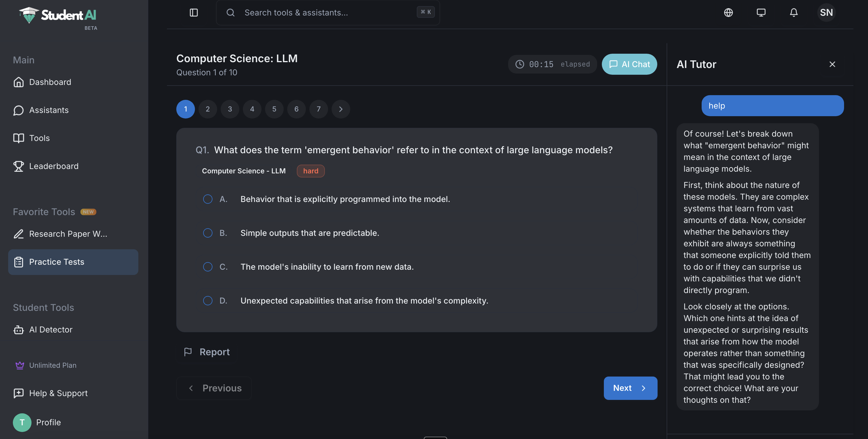
Task: Collapse the sidebar with the panel toggle
Action: (194, 13)
